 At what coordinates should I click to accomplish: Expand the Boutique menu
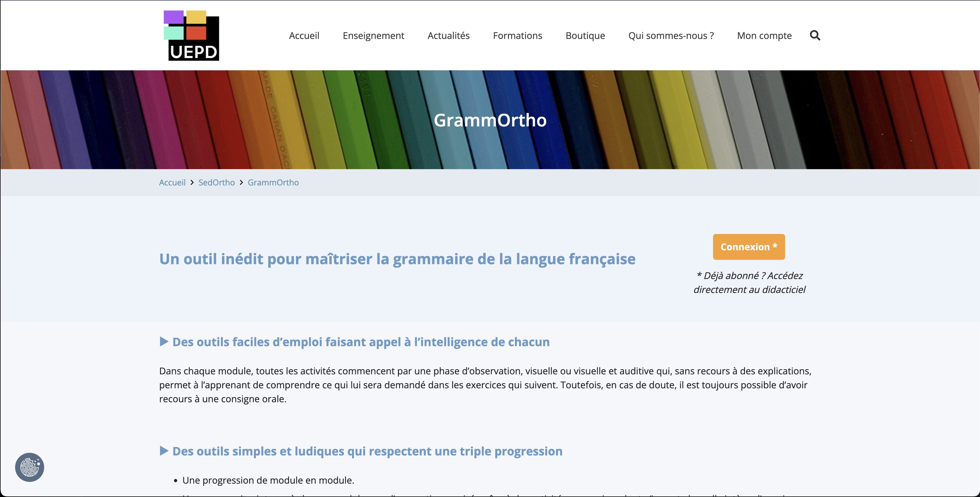(x=585, y=35)
